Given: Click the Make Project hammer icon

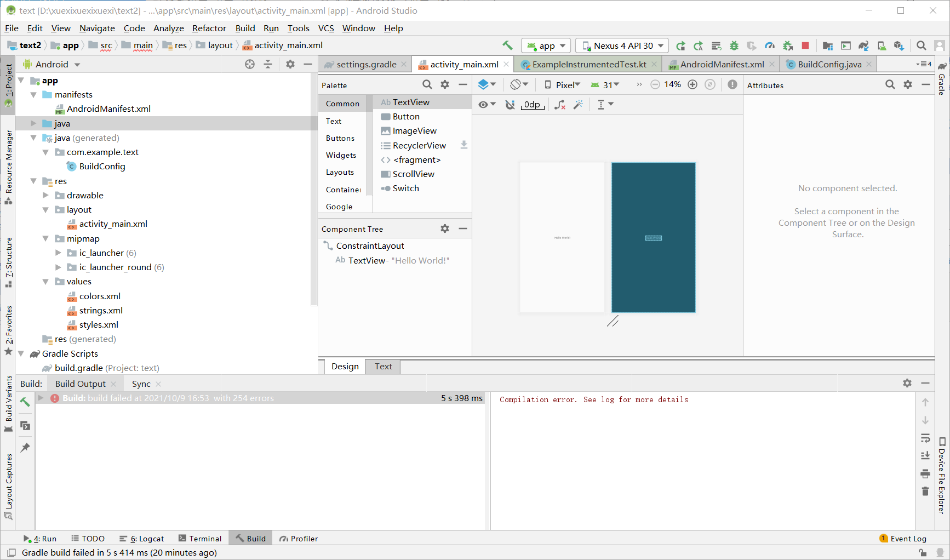Looking at the screenshot, I should tap(507, 45).
